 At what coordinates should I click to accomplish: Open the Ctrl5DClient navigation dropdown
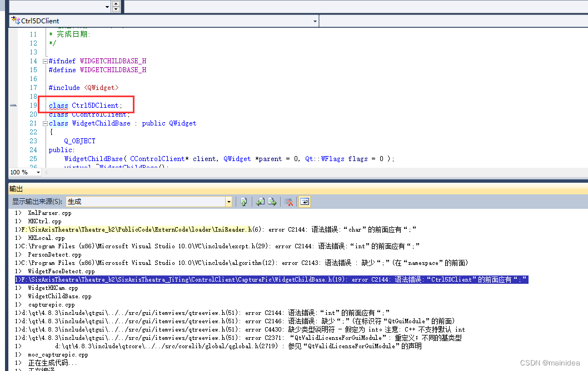coord(315,20)
